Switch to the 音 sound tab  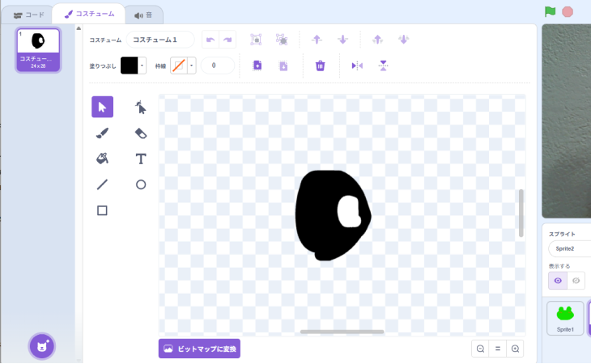pos(143,14)
